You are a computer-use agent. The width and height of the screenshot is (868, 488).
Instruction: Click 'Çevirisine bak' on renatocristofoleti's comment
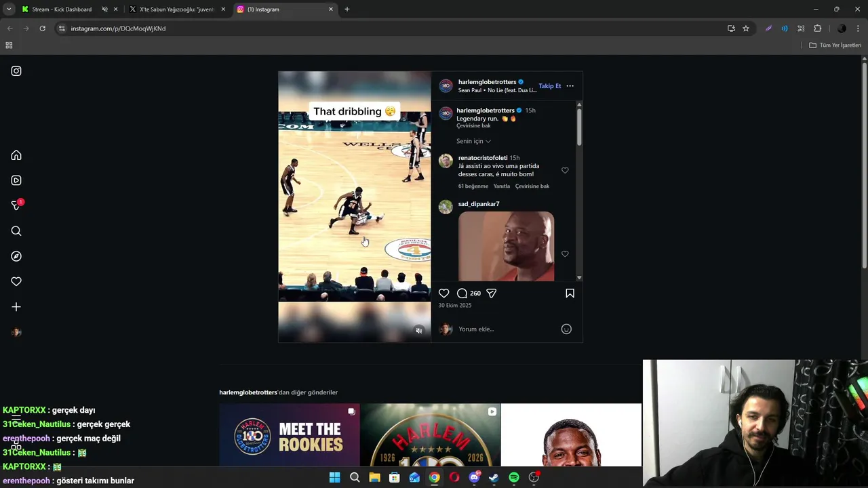pos(532,186)
